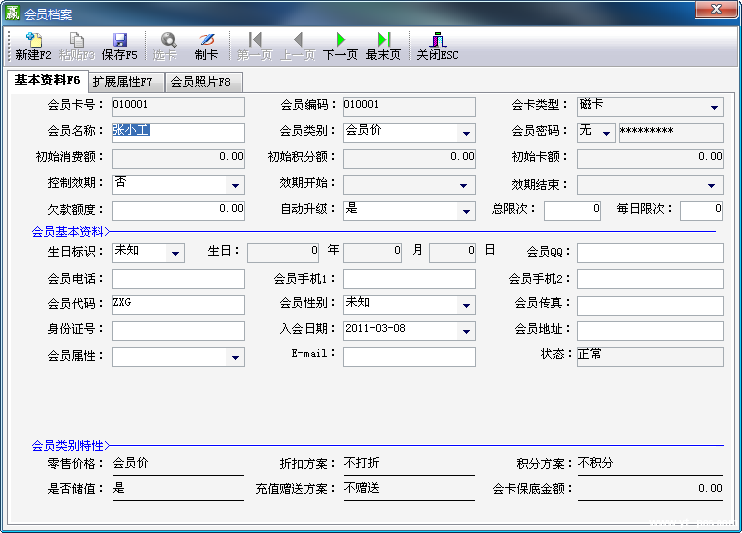Jump to last page with 最末页
The height and width of the screenshot is (533, 742).
coord(383,41)
